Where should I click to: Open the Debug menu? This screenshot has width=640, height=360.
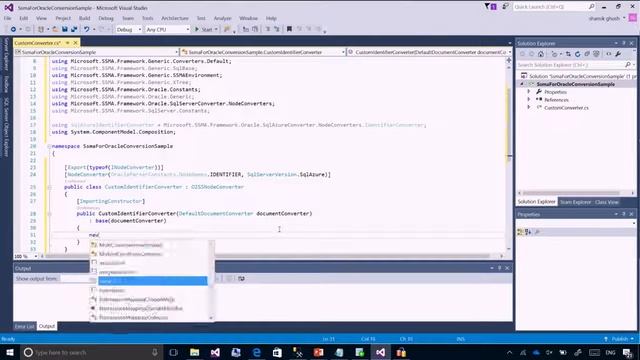tap(106, 18)
